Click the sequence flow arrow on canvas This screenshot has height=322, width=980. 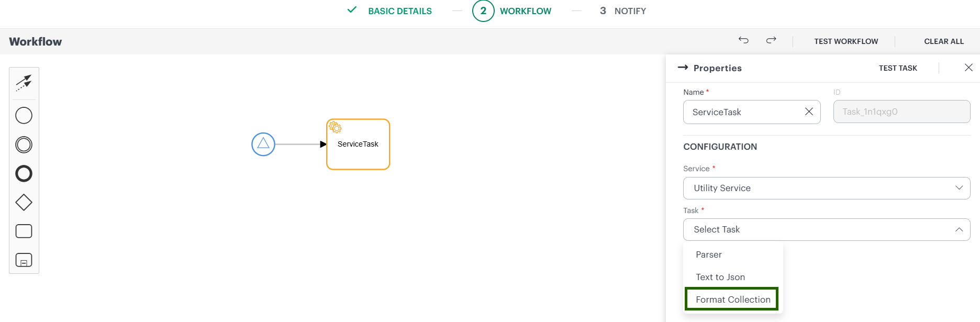tap(301, 144)
